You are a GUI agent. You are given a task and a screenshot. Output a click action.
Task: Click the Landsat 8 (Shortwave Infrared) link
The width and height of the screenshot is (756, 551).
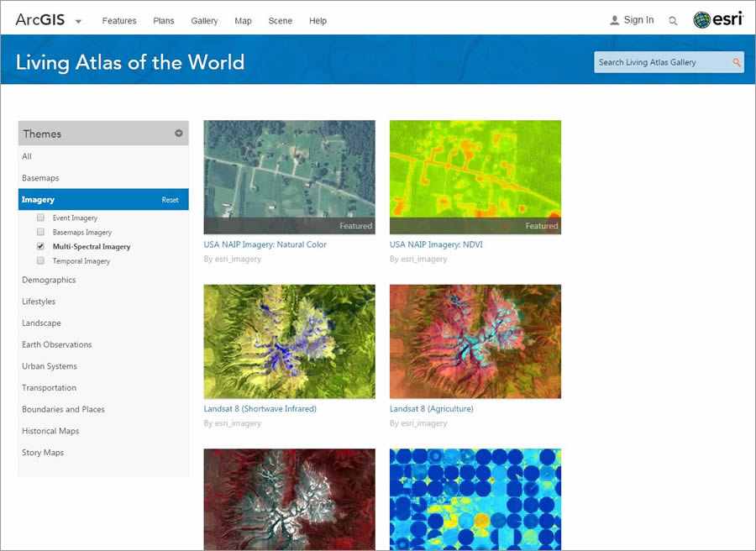click(x=260, y=409)
